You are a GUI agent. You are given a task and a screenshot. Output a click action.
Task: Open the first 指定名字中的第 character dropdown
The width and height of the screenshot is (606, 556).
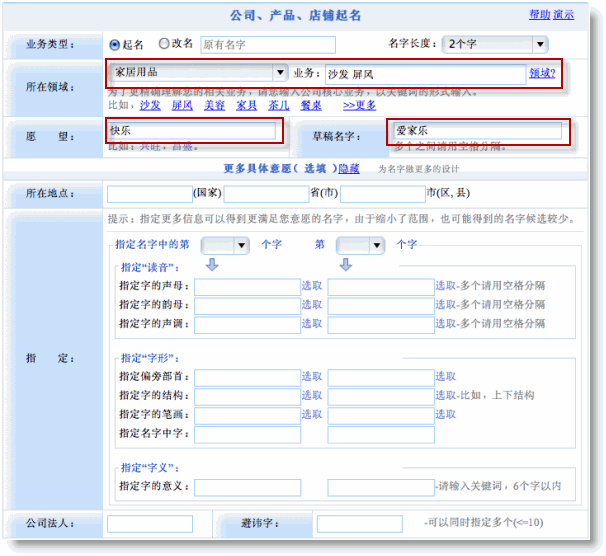pos(241,245)
